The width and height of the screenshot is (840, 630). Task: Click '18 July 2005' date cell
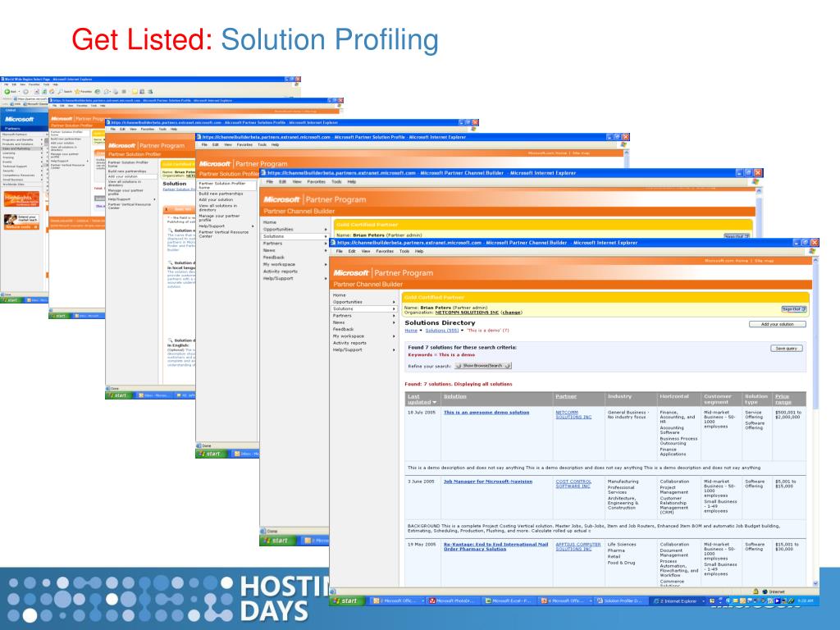421,413
